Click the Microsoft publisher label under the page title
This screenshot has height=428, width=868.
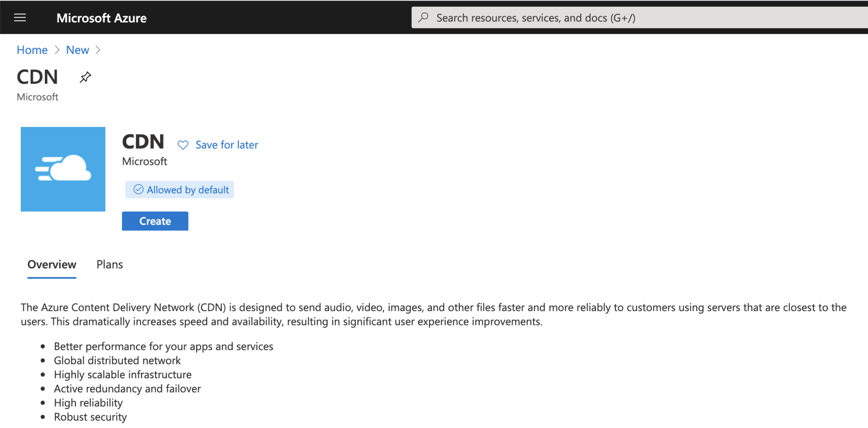[x=38, y=97]
